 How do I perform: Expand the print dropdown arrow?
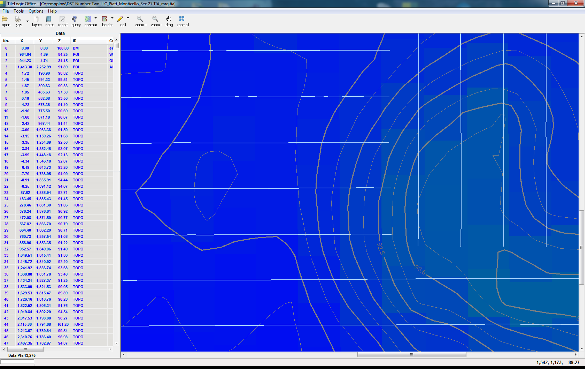[28, 21]
